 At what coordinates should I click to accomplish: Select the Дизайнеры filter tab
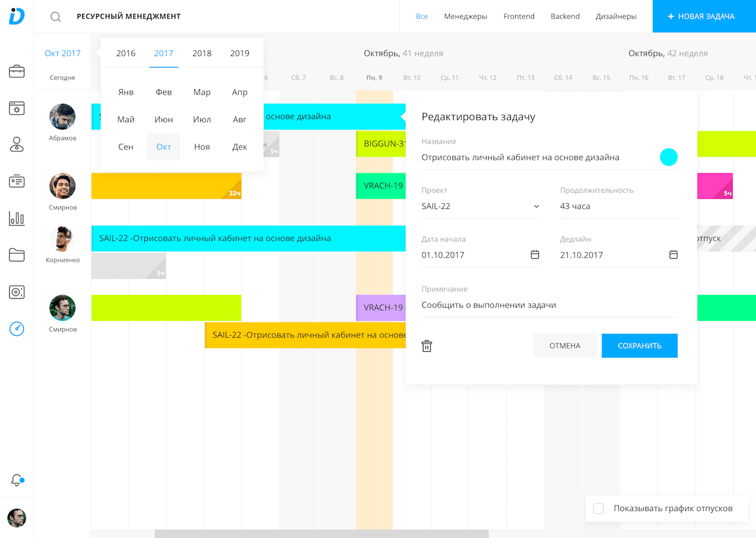click(616, 16)
